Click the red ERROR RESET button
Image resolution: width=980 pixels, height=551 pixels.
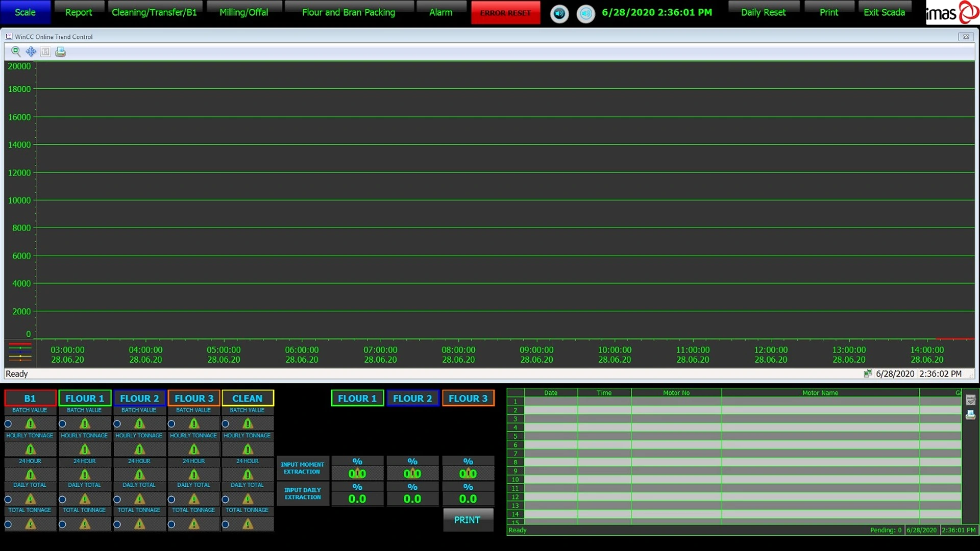coord(505,13)
